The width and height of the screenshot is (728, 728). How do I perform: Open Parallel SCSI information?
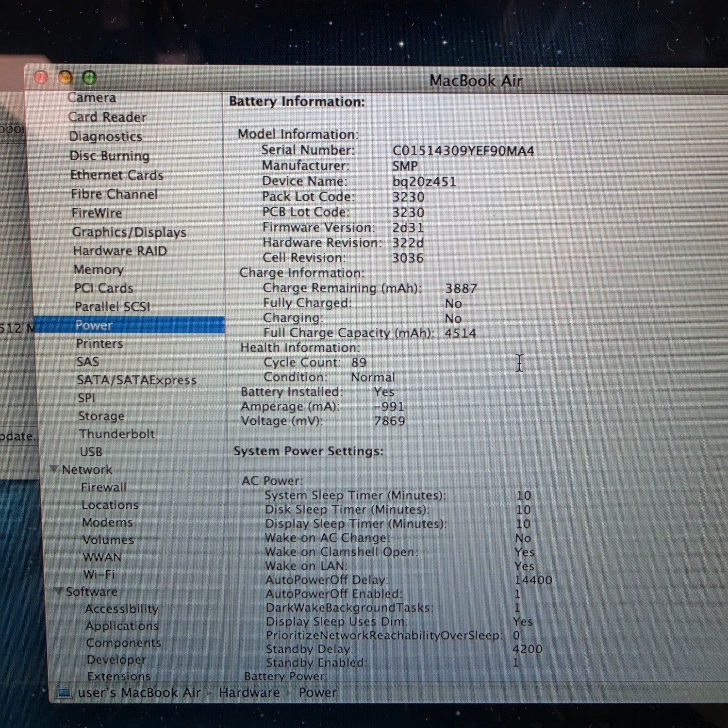[x=113, y=306]
